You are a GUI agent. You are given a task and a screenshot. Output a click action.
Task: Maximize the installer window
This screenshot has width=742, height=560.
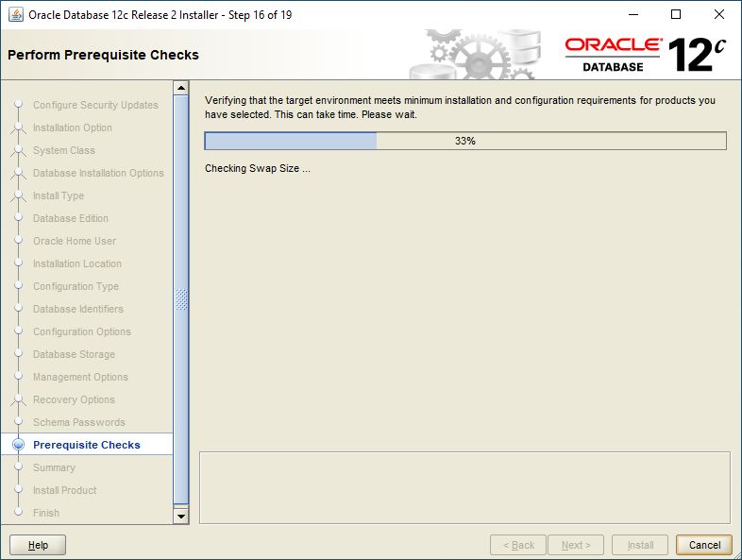coord(676,15)
